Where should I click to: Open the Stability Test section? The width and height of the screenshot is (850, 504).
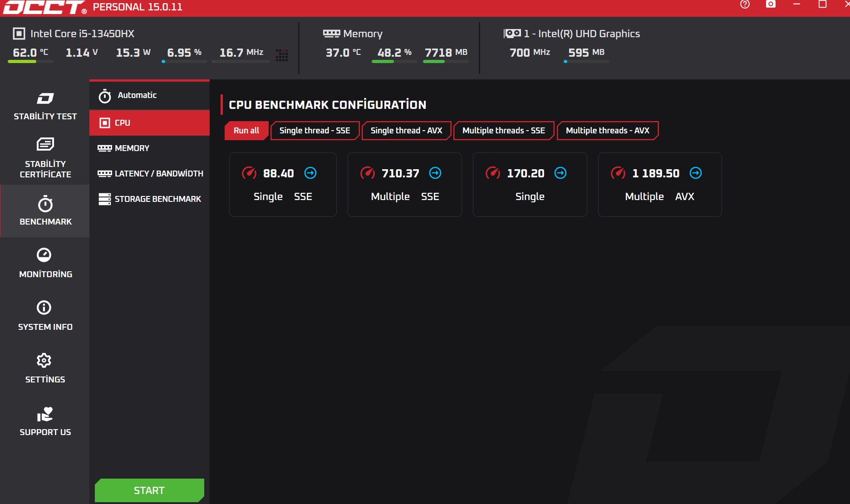pos(45,106)
